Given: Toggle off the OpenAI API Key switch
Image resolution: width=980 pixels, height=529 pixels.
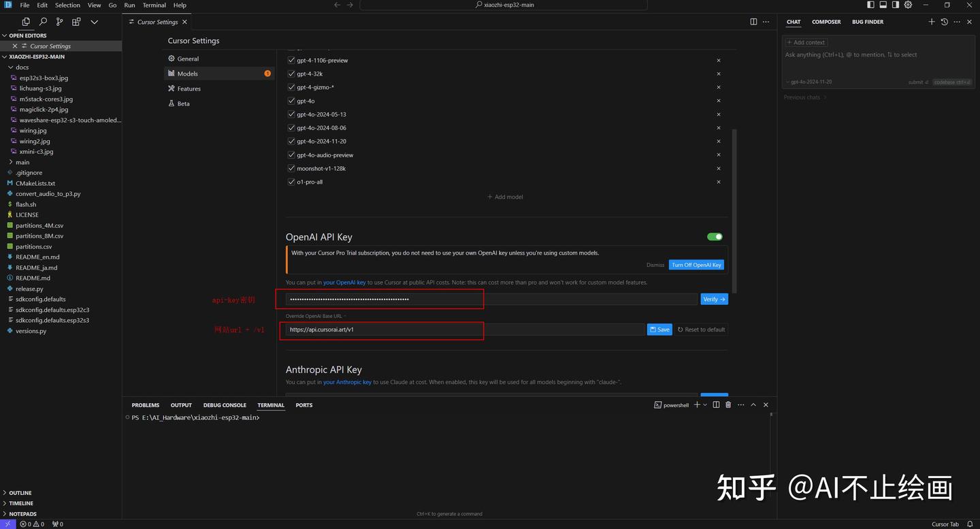Looking at the screenshot, I should click(x=714, y=236).
